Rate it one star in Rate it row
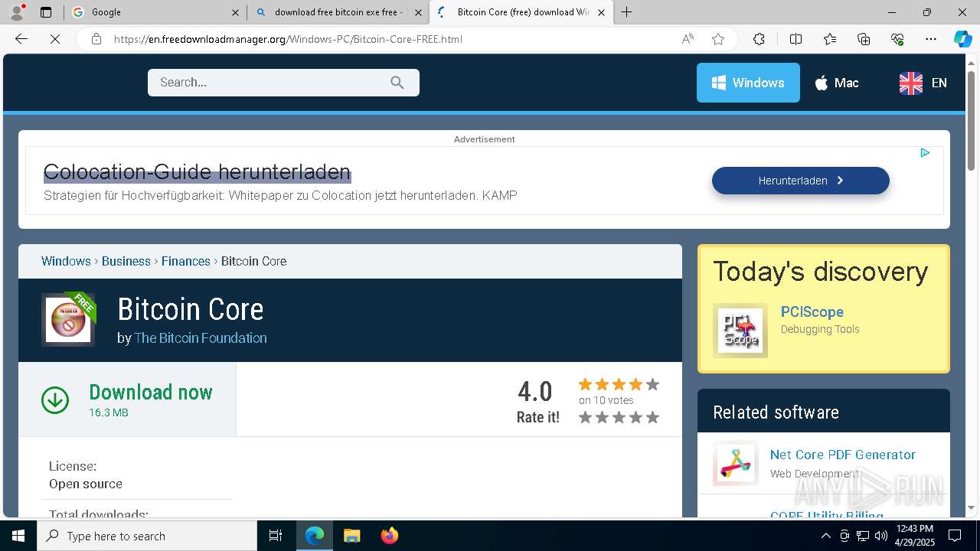The height and width of the screenshot is (551, 980). (x=586, y=417)
